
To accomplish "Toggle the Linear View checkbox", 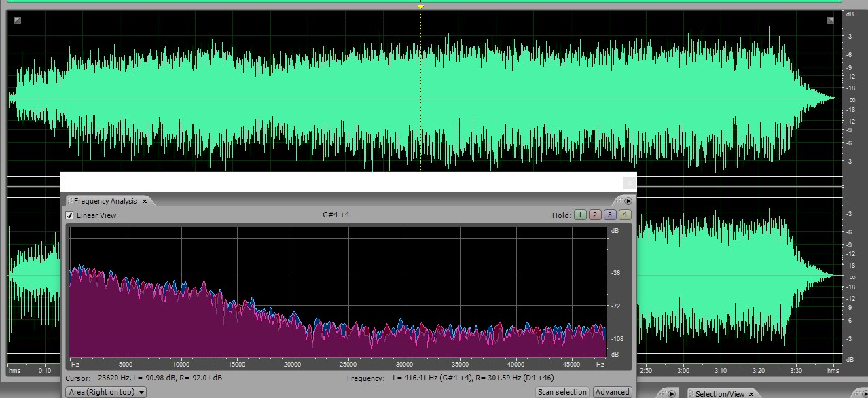I will (69, 215).
